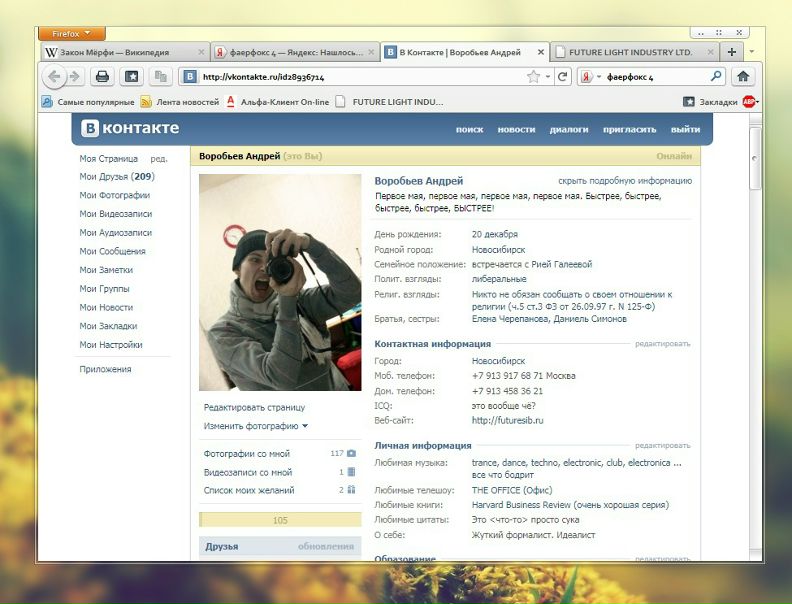This screenshot has width=792, height=604.
Task: Reload the page with the refresh icon
Action: tap(563, 76)
